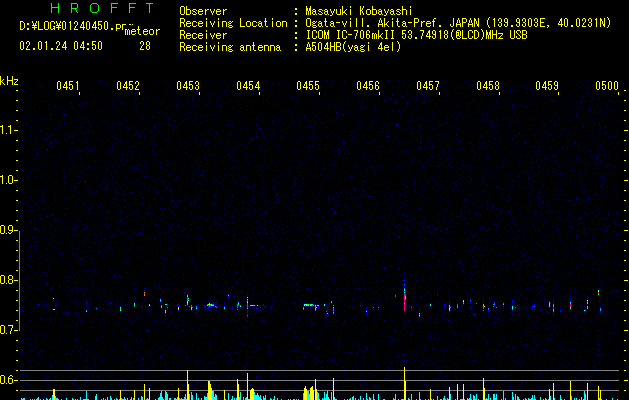
Task: Click the 0456 time marker
Action: (368, 86)
